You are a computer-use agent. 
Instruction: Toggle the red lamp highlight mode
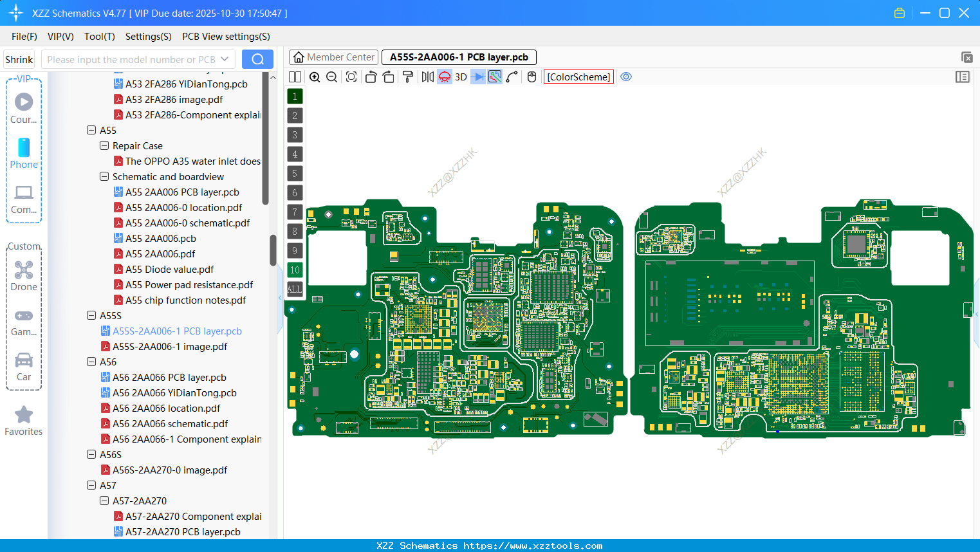[x=443, y=77]
